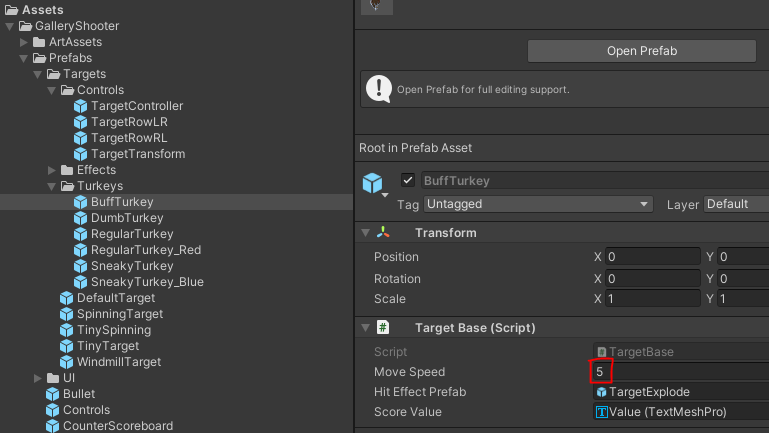Click the Move Speed value field

coord(680,372)
